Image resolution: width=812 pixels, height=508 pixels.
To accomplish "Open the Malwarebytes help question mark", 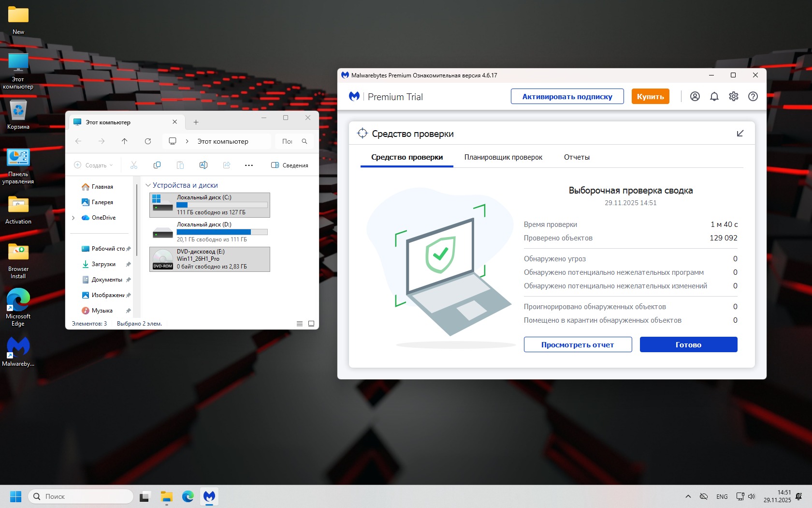I will (753, 96).
